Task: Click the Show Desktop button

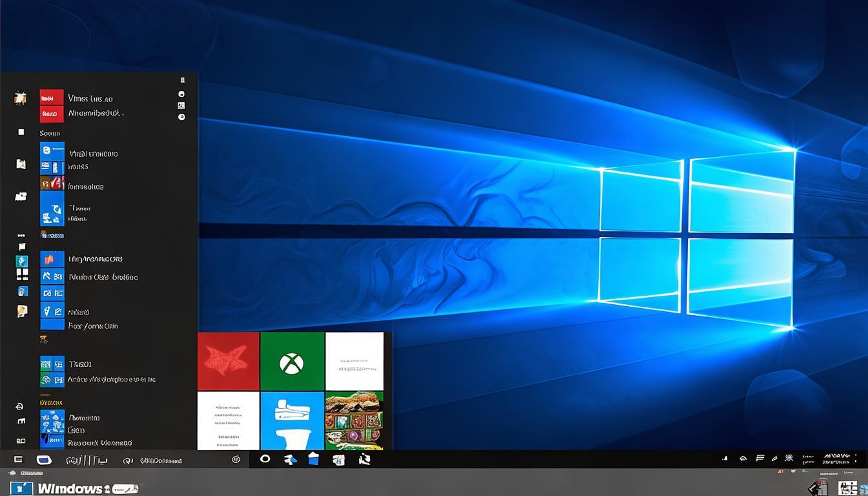Action: pos(865,460)
